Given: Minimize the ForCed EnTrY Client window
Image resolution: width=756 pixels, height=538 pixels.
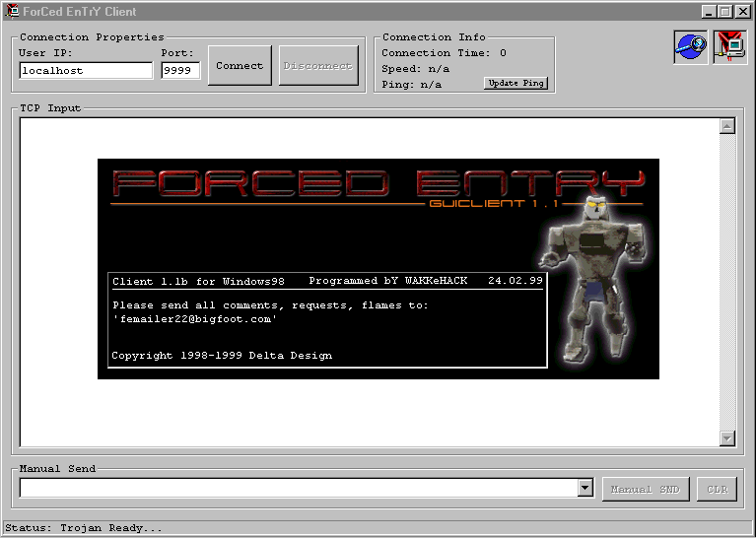Looking at the screenshot, I should (710, 12).
